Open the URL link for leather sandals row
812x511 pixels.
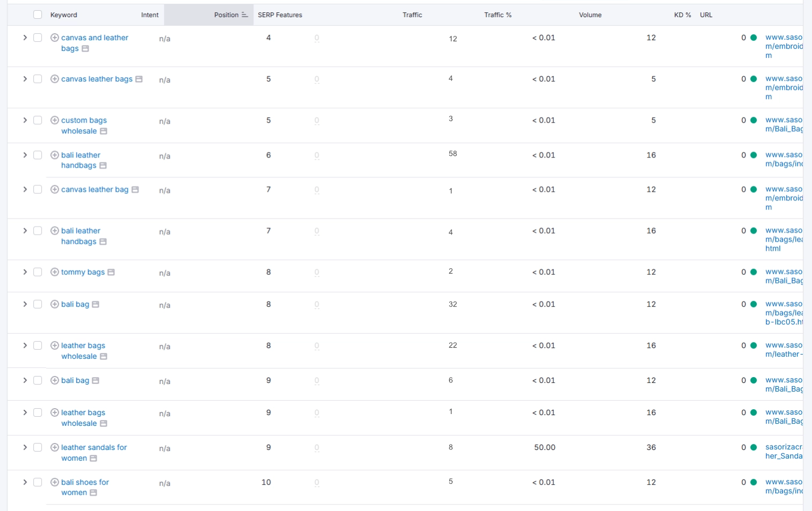(x=783, y=452)
